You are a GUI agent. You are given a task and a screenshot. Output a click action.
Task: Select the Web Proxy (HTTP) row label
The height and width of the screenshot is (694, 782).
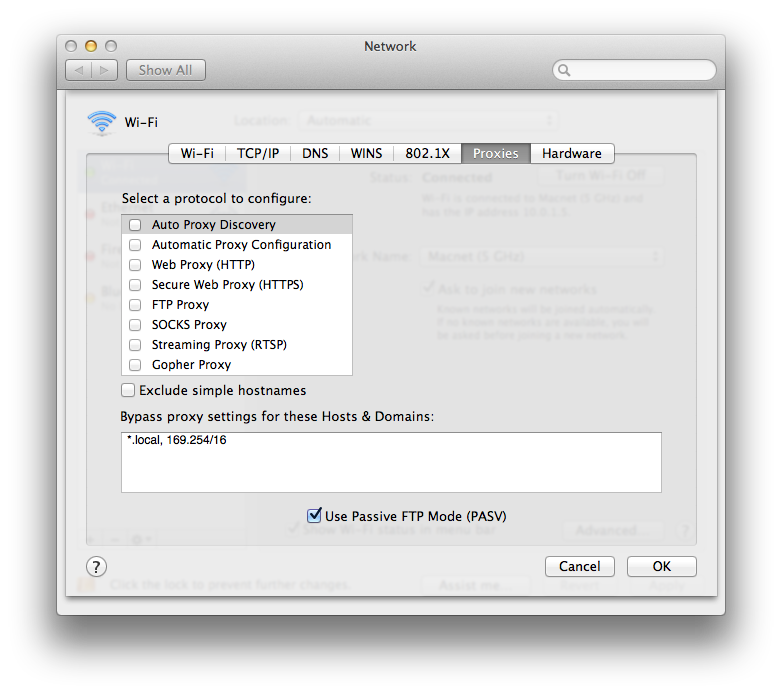click(x=203, y=265)
